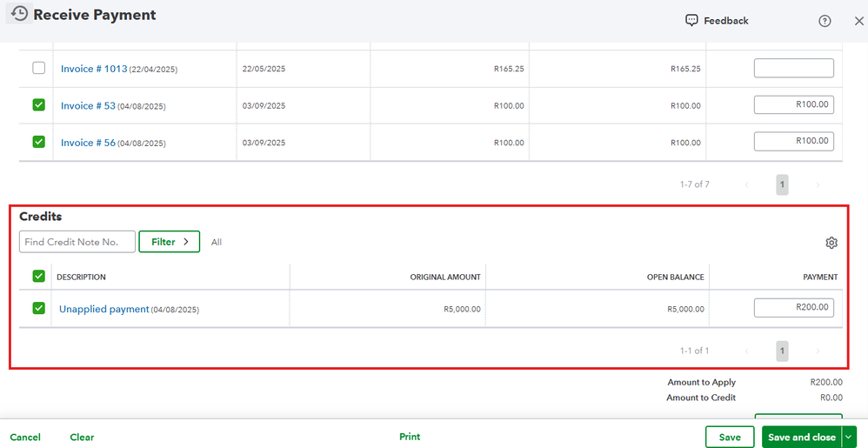The image size is (868, 448).
Task: Open the Invoice # 1013 link
Action: click(x=94, y=70)
